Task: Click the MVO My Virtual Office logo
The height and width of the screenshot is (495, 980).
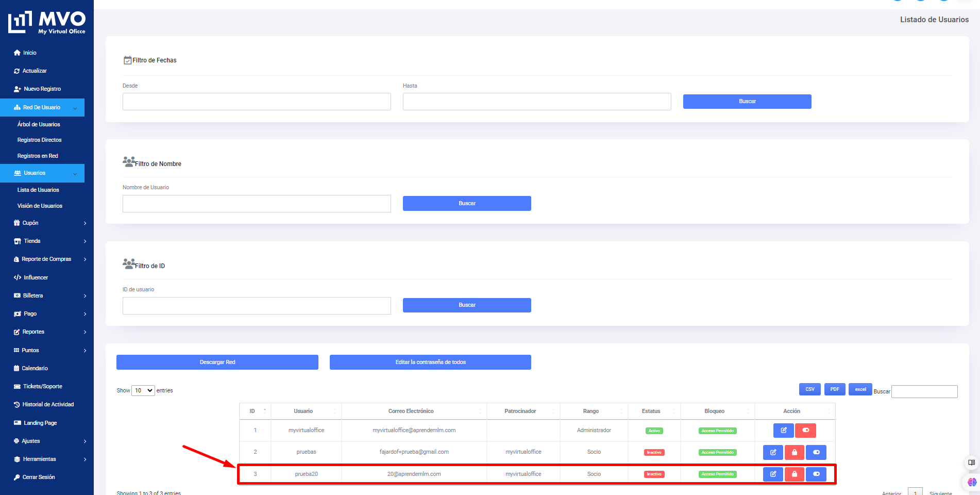Action: point(47,23)
